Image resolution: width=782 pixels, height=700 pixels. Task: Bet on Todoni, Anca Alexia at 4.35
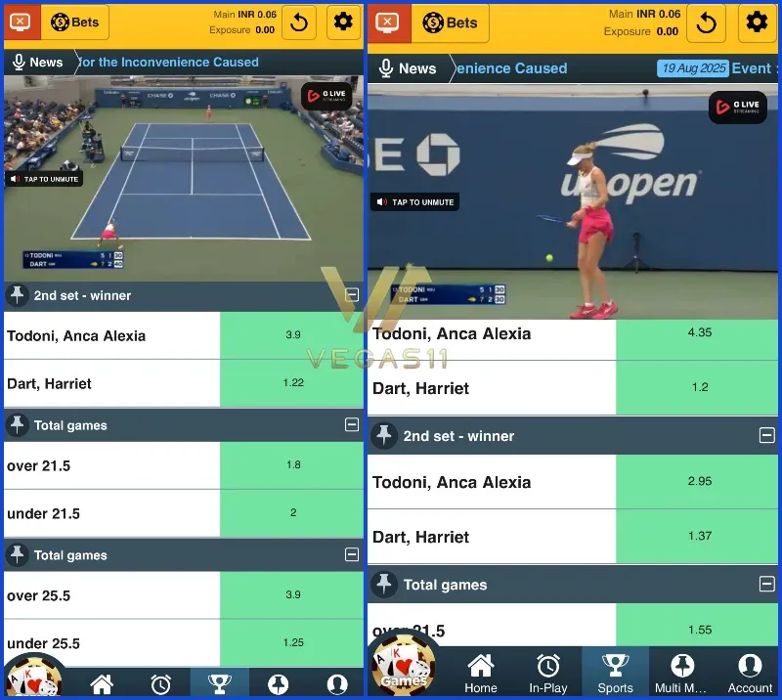click(x=699, y=333)
